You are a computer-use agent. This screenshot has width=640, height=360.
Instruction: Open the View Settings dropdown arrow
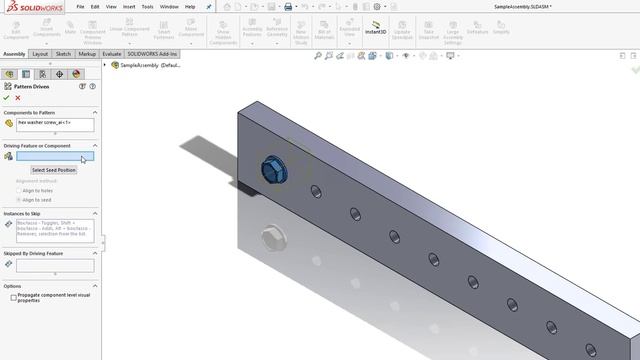pos(458,56)
